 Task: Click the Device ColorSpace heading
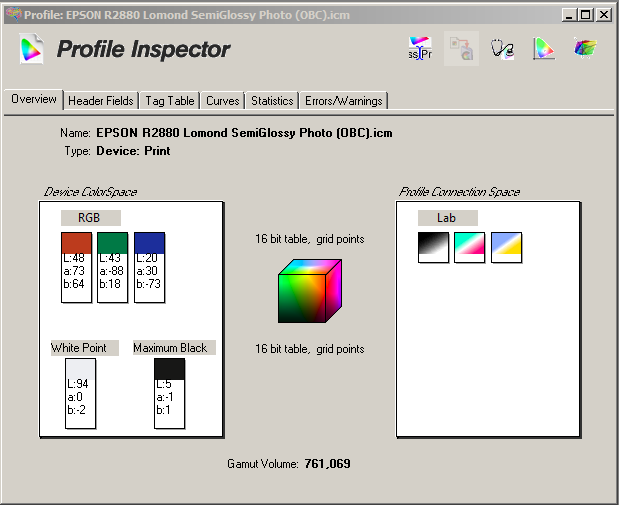(x=90, y=192)
